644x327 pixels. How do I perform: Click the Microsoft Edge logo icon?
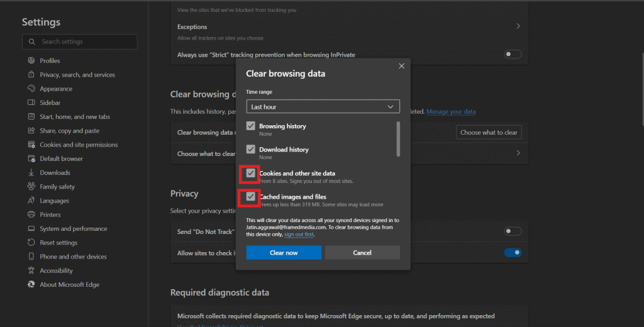tap(31, 284)
